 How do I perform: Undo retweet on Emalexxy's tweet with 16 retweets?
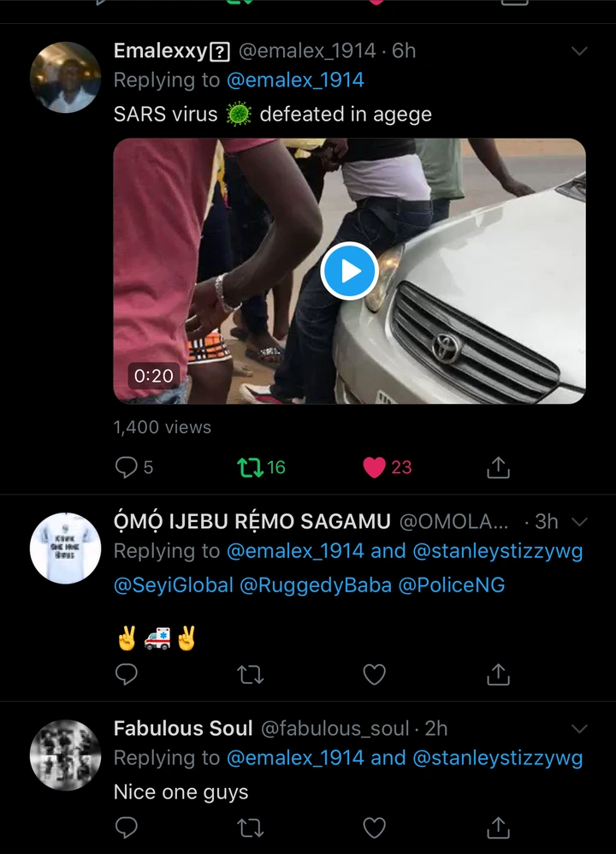(x=251, y=467)
